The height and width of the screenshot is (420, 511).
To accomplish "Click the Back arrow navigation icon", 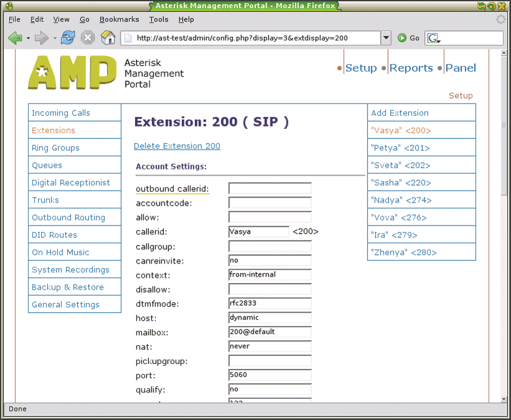I will [x=15, y=38].
